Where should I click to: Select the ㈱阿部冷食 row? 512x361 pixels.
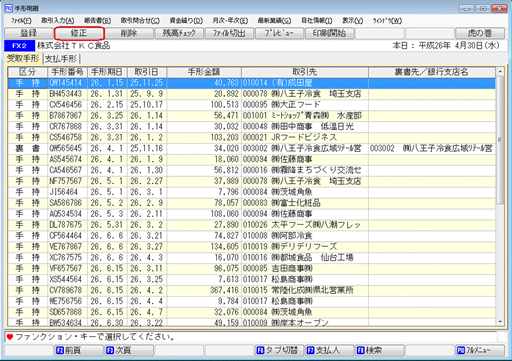click(252, 236)
